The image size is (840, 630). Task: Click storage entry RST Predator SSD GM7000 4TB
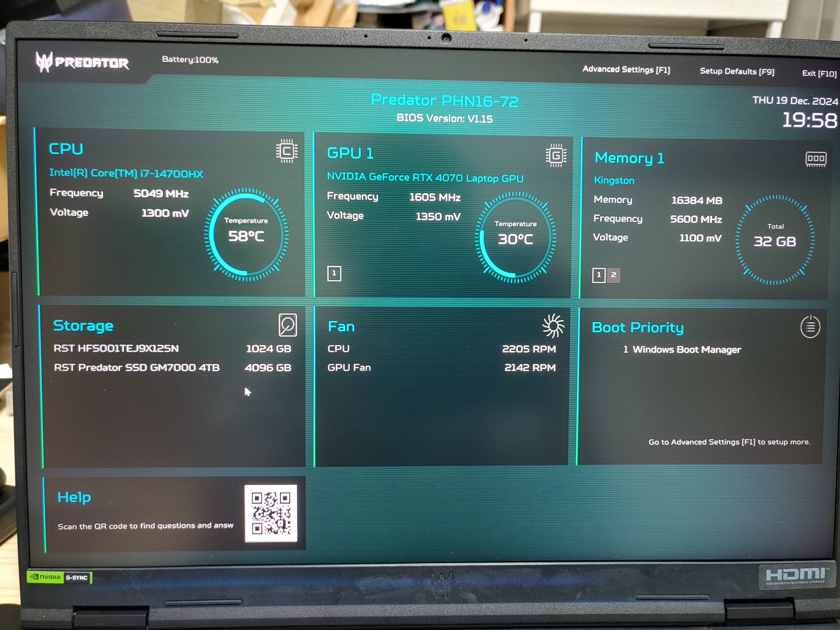137,367
